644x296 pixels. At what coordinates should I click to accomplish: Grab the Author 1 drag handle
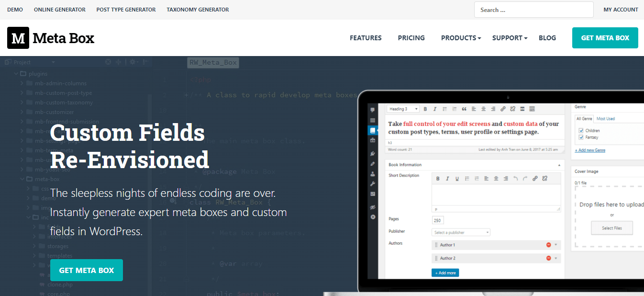pos(436,245)
